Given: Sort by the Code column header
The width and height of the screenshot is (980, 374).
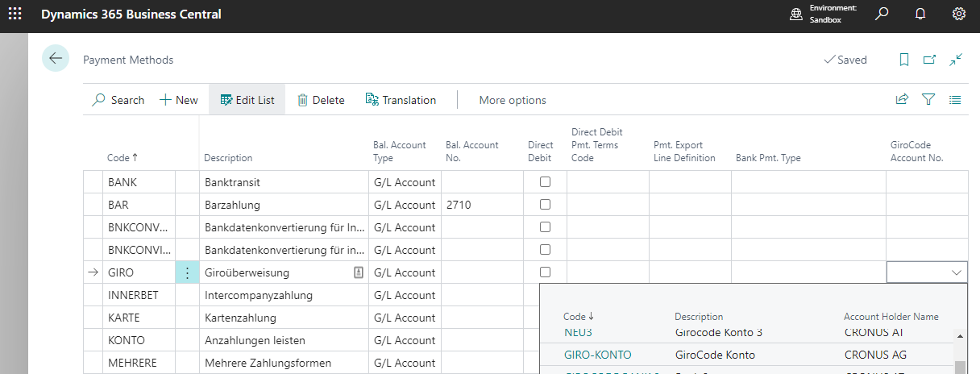Looking at the screenshot, I should click(122, 158).
